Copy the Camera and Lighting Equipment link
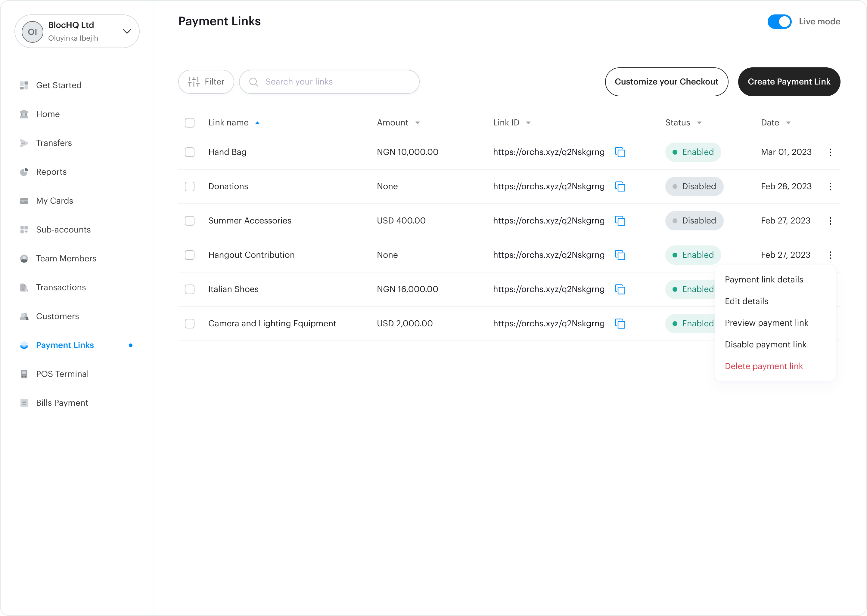Viewport: 867px width, 616px height. (620, 324)
